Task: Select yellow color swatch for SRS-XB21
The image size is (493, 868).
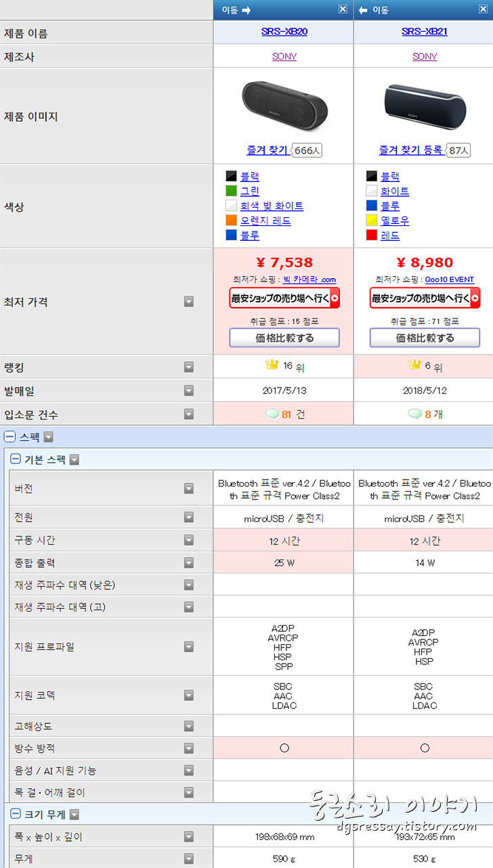Action: (371, 221)
